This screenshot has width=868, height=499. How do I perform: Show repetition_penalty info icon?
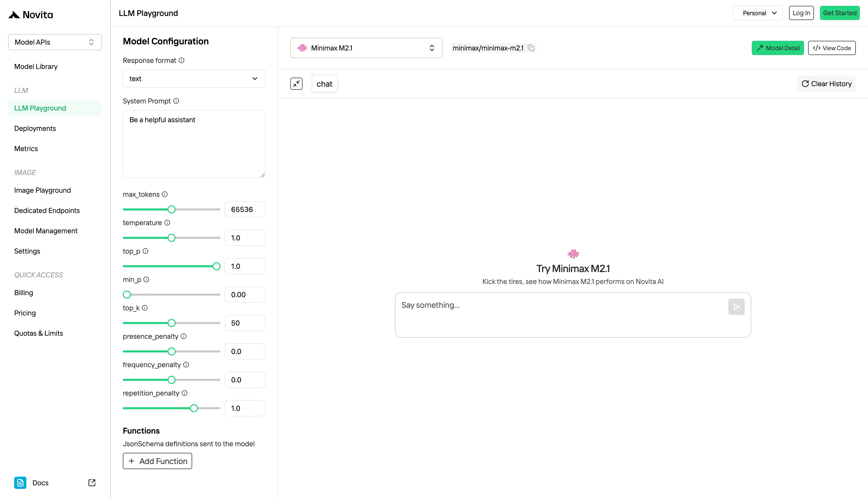185,394
